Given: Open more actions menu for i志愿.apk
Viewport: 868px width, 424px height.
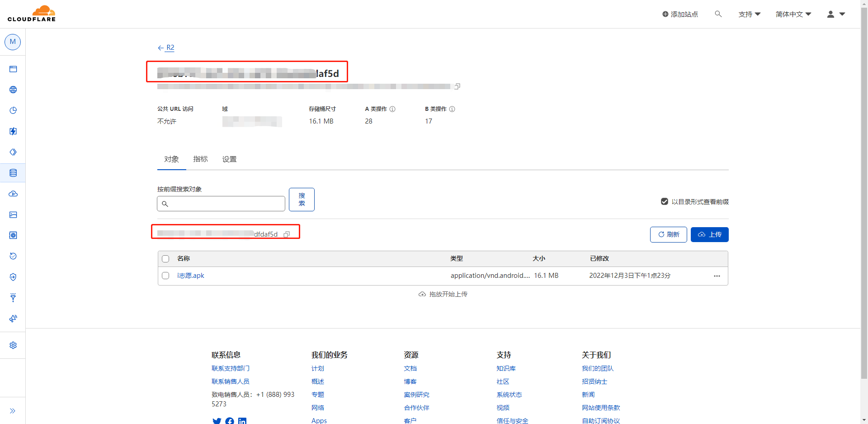Looking at the screenshot, I should click(717, 276).
